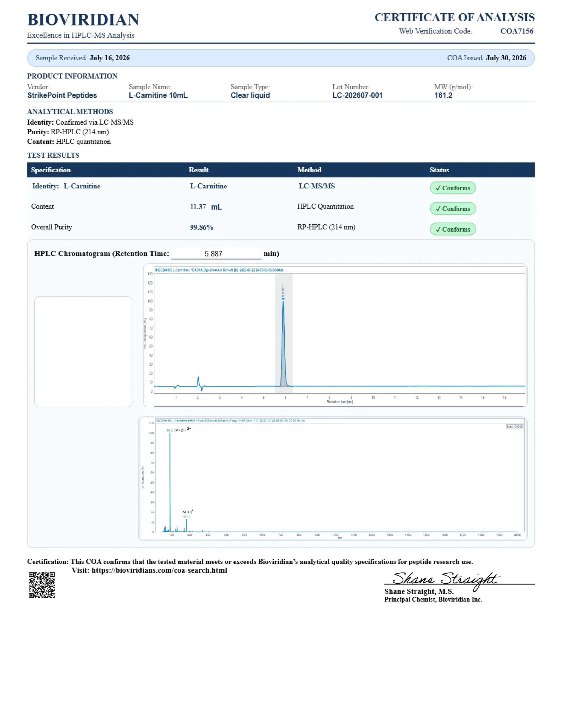Viewport: 562px width, 728px height.
Task: Click 'Purity: RP-HPLC (214 nm)' methods line
Action: [x=68, y=132]
